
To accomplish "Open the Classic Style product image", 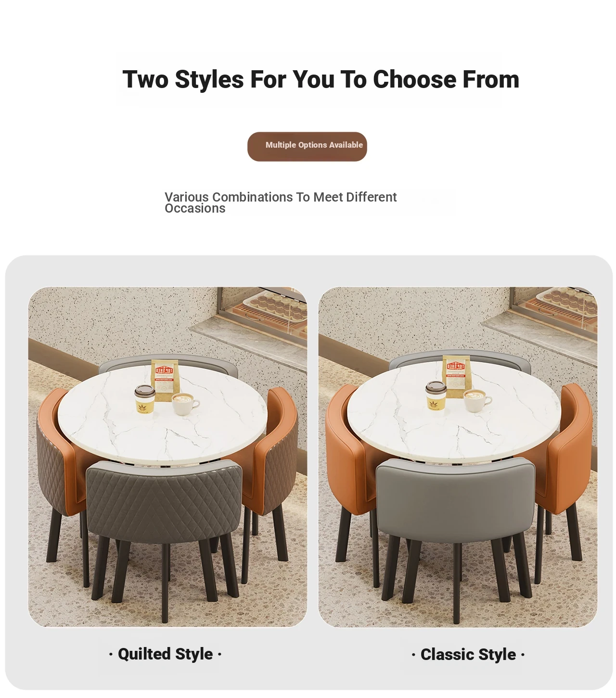I will pyautogui.click(x=458, y=457).
